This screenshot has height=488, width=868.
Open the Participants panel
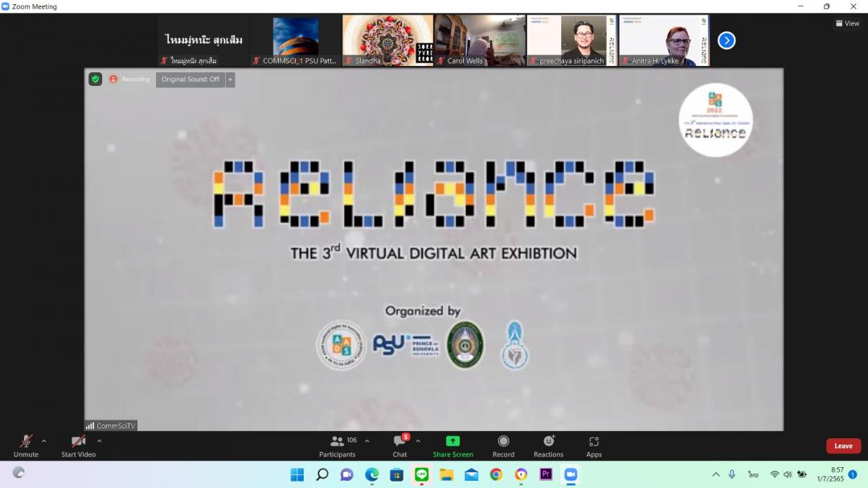coord(338,445)
